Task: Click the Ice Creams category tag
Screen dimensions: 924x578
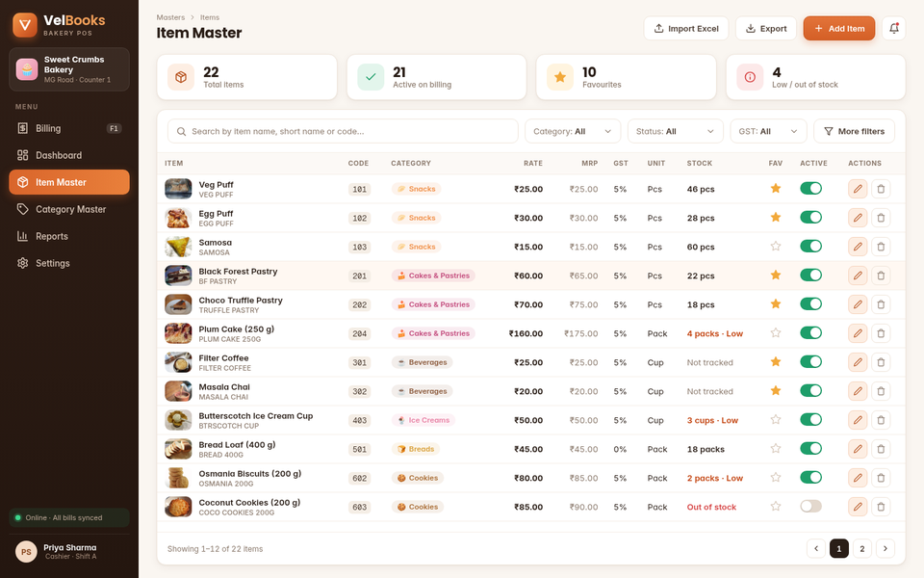Action: coord(423,420)
